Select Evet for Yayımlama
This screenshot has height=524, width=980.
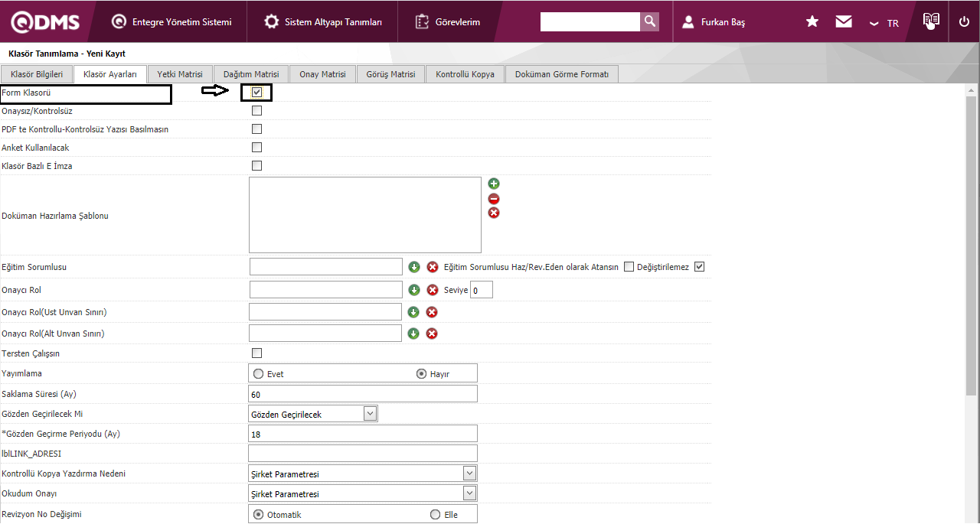(258, 374)
